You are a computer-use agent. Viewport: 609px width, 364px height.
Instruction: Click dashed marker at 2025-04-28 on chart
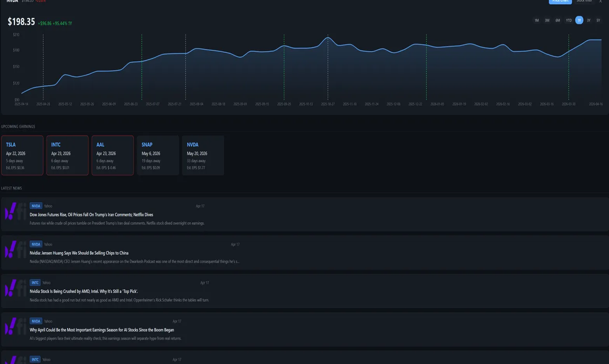coord(43,67)
